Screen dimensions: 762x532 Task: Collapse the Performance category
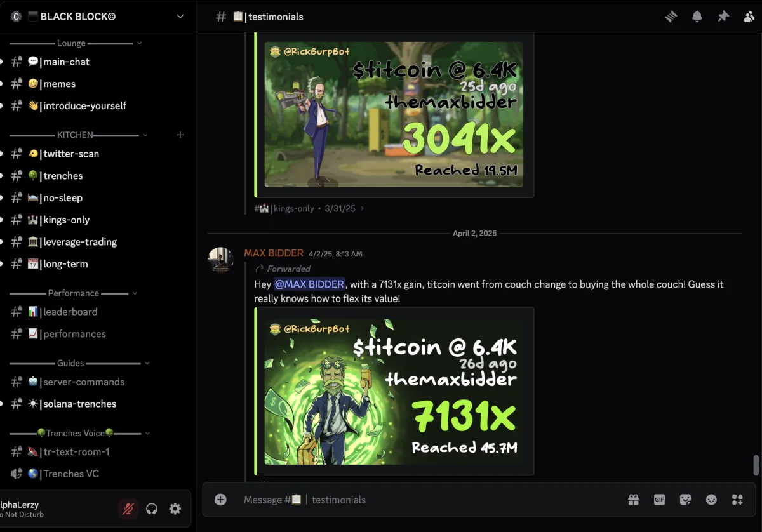pos(74,293)
